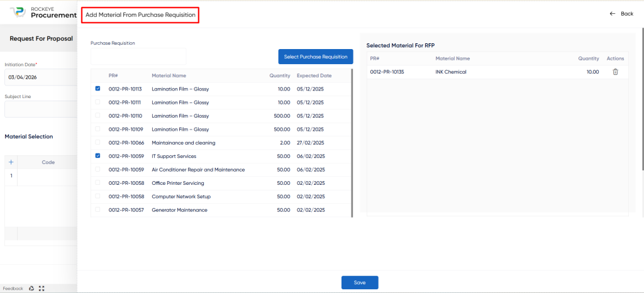Image resolution: width=644 pixels, height=293 pixels.
Task: Tick the Air Conditioner Repair and Maintenance checkbox
Action: (x=97, y=169)
